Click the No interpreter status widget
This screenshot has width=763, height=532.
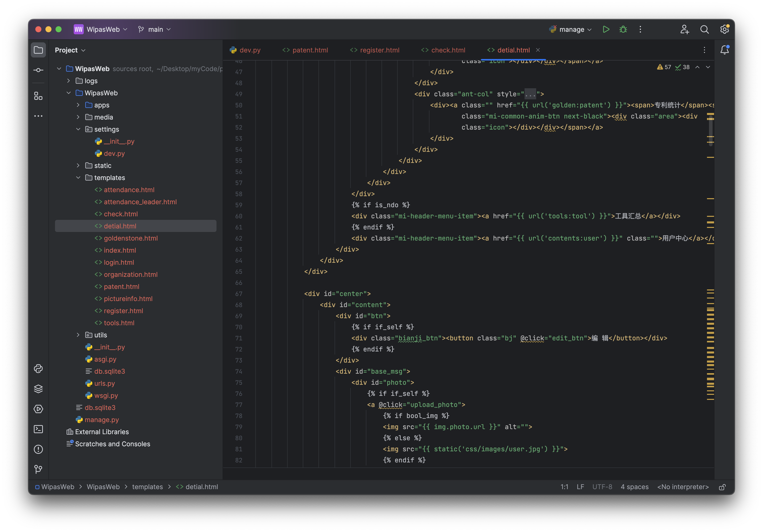(x=683, y=487)
